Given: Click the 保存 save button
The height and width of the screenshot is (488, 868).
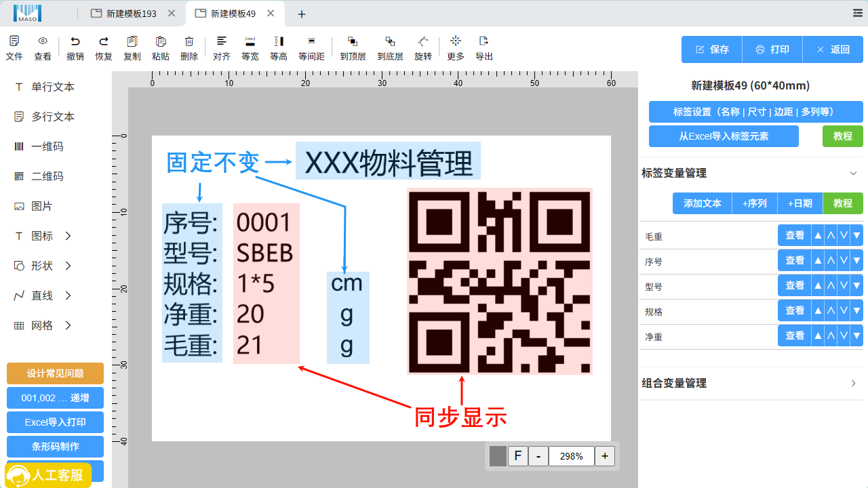Looking at the screenshot, I should click(712, 49).
